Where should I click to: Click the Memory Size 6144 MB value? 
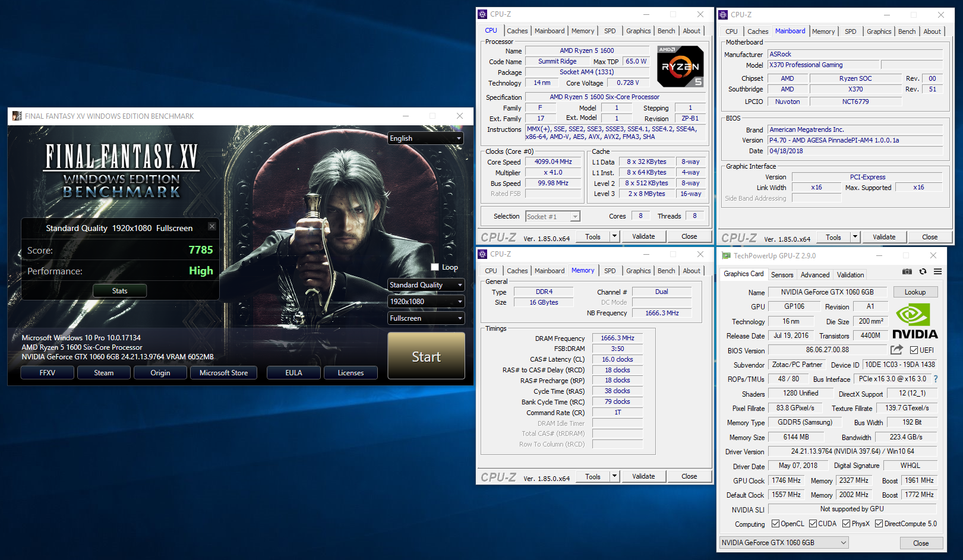tap(796, 437)
